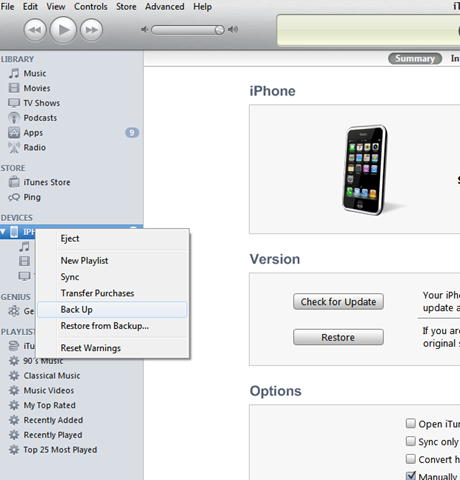Open the Help menu
This screenshot has width=460, height=480.
202,7
